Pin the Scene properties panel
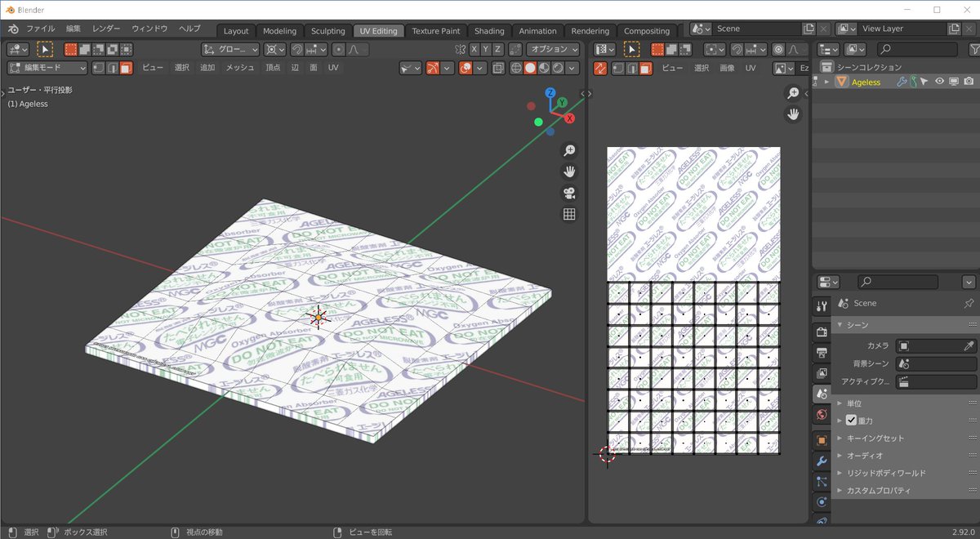 pos(969,303)
